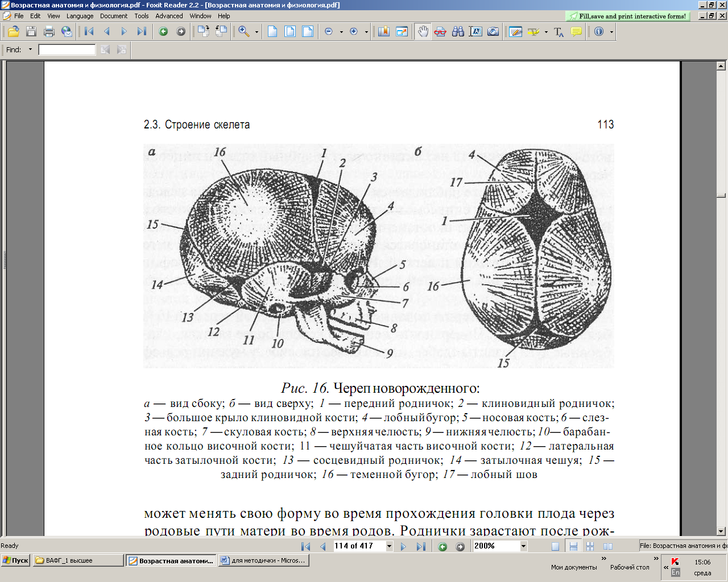Viewport: 728px width, 582px height.
Task: Open zoom level dropdown between minus and plus
Action: click(341, 32)
